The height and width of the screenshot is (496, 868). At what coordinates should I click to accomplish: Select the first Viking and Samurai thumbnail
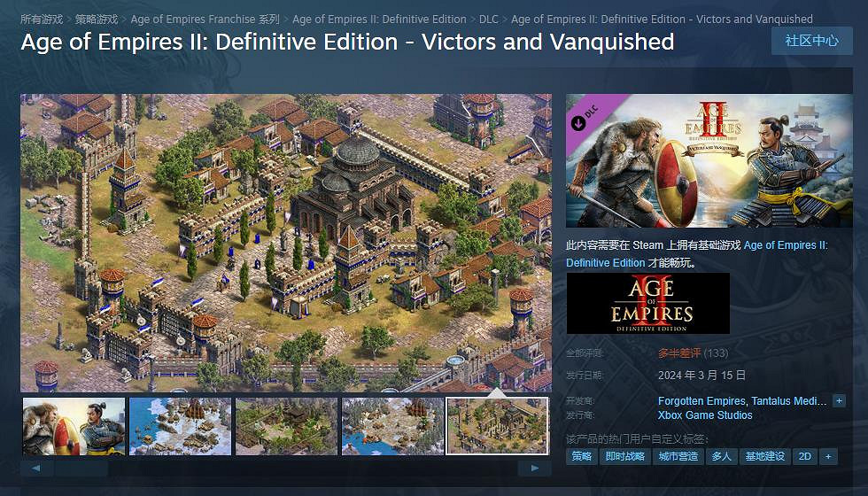74,426
